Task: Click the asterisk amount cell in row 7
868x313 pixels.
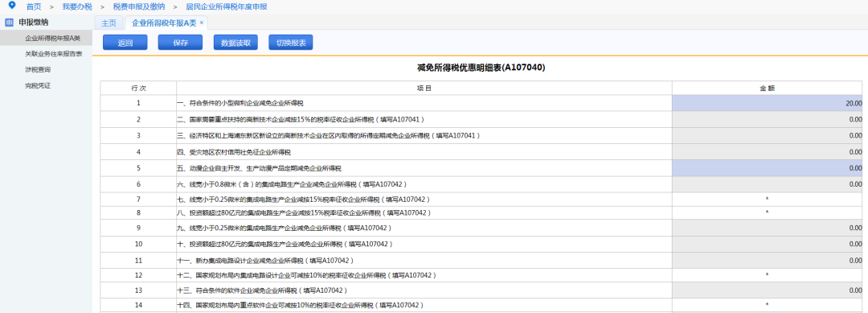Action: (x=768, y=199)
